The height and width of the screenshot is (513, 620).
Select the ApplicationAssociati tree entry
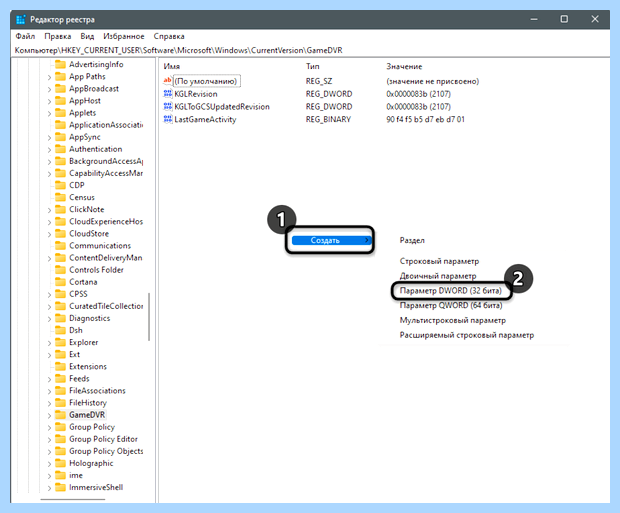tap(106, 125)
